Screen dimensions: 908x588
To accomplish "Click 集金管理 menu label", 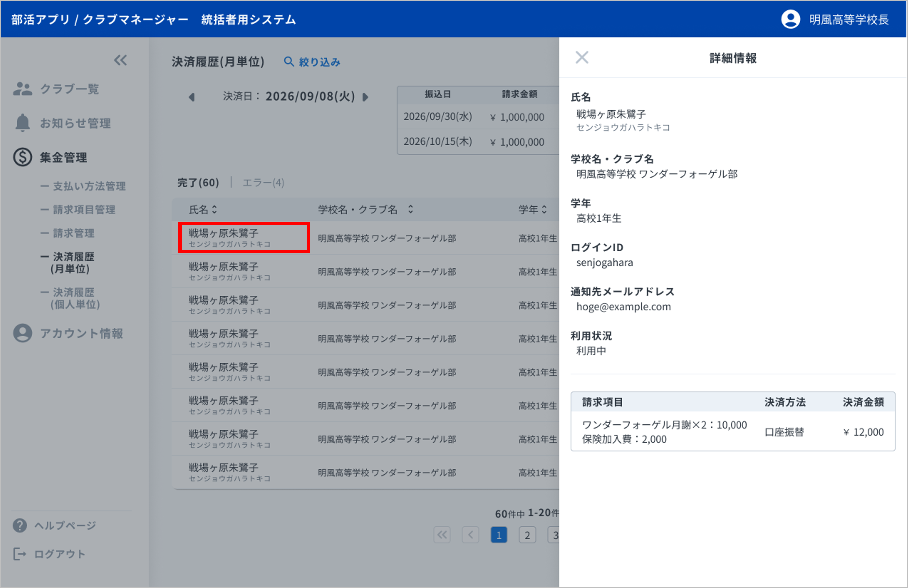I will pyautogui.click(x=63, y=158).
